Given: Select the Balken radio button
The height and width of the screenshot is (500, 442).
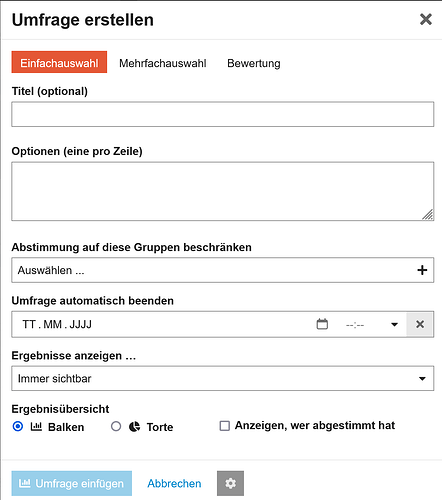Looking at the screenshot, I should (18, 426).
